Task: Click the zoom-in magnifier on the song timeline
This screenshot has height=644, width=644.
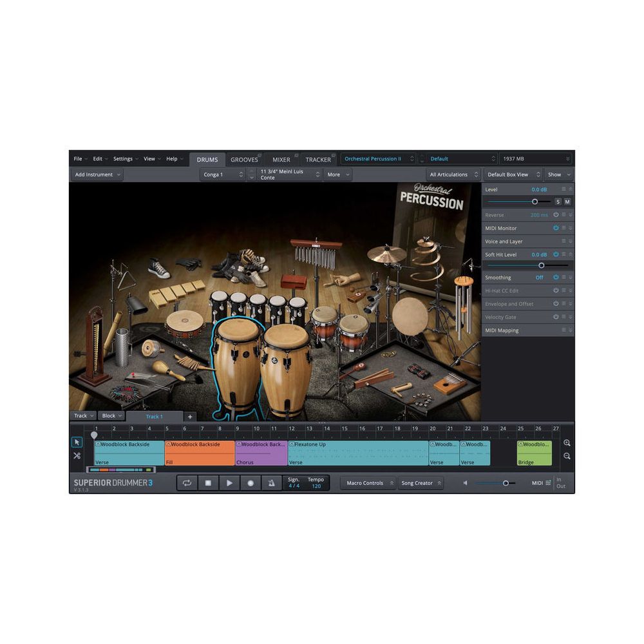Action: pos(567,442)
